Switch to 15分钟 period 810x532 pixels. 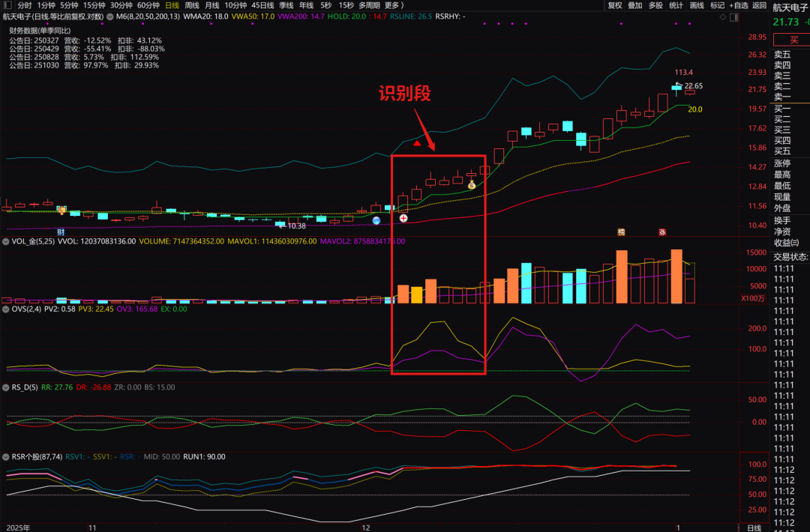(94, 5)
